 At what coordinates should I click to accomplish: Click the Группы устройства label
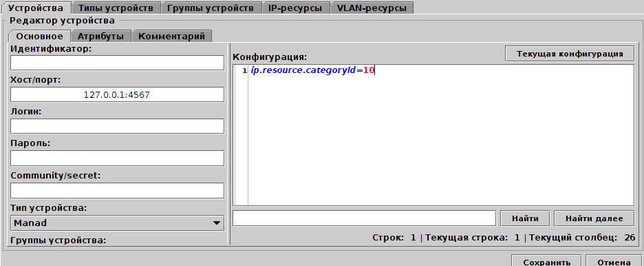point(58,240)
